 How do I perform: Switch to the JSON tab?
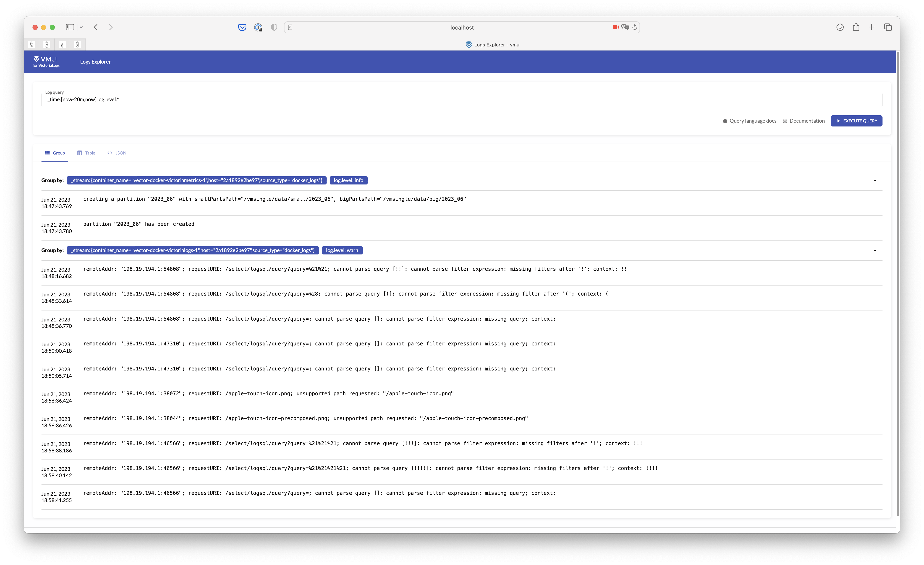[117, 153]
